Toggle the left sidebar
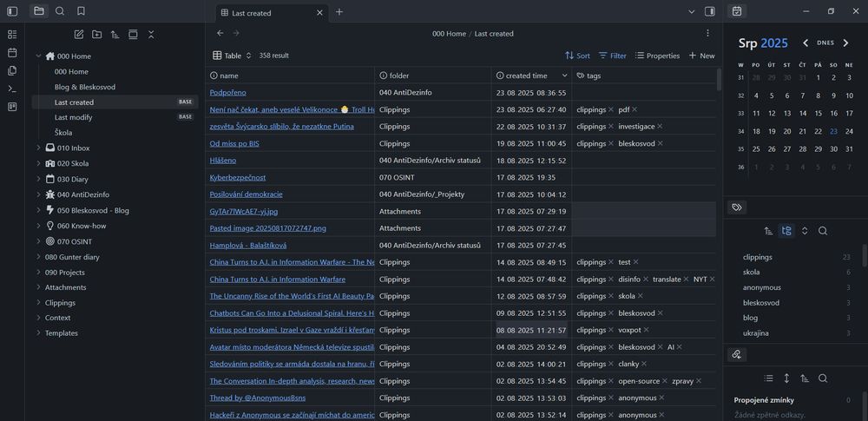Viewport: 868px width, 421px height. pos(12,11)
